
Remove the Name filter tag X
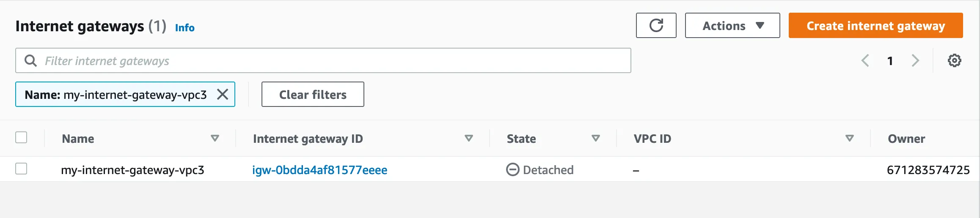tap(223, 94)
